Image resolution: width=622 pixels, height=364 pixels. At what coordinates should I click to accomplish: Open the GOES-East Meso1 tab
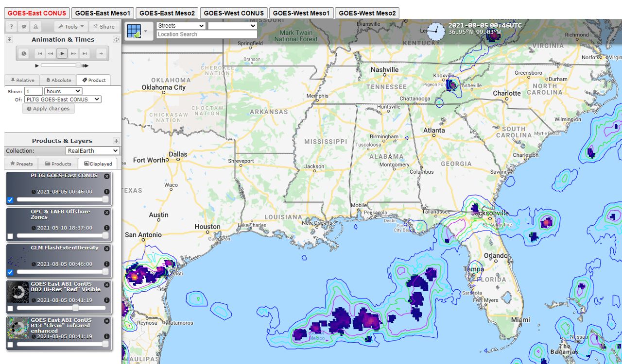click(103, 13)
